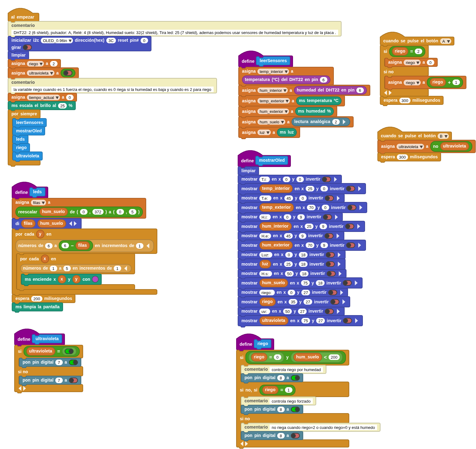Click the 'ultravioleta' call inside por siempre
This screenshot has height=449, width=476.
pyautogui.click(x=28, y=156)
